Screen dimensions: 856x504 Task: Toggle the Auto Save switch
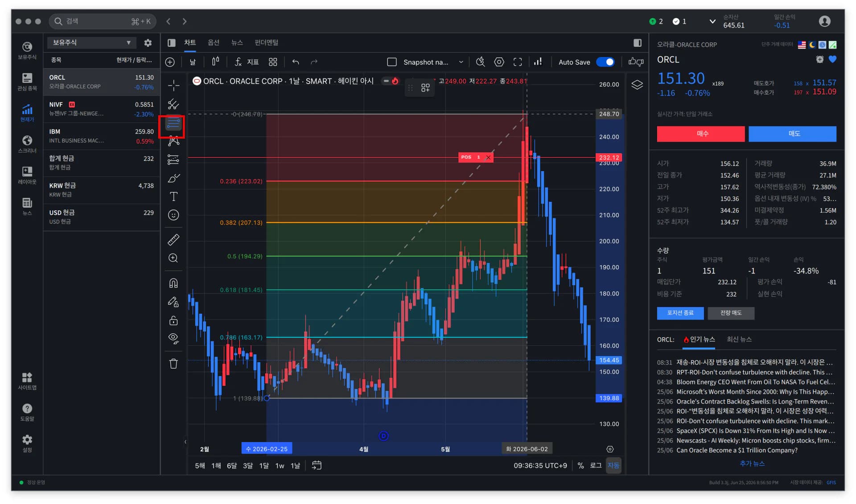pos(605,62)
